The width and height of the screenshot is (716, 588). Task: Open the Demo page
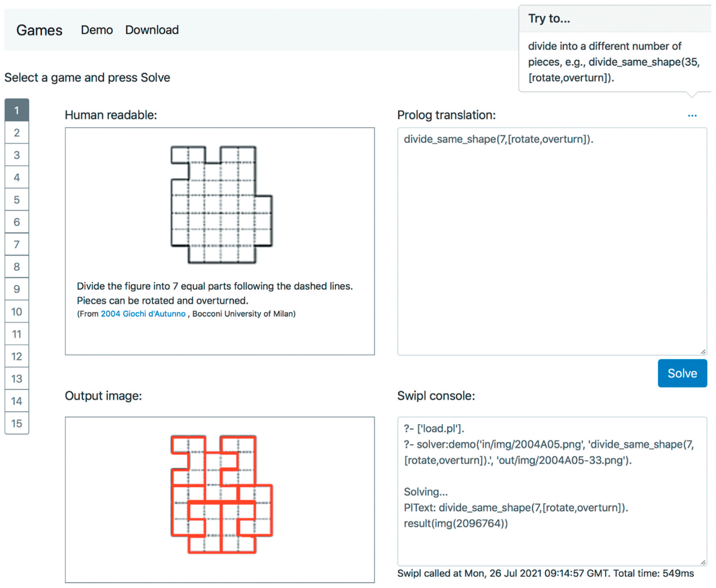tap(97, 30)
